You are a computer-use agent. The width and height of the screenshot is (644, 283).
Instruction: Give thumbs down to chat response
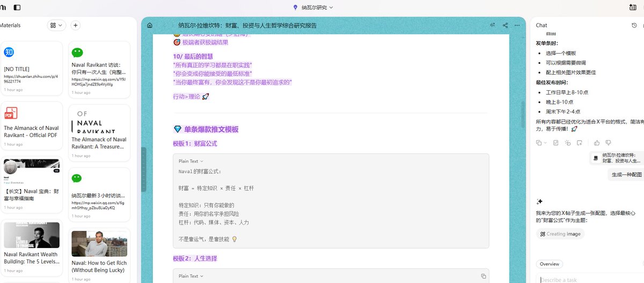click(x=608, y=143)
